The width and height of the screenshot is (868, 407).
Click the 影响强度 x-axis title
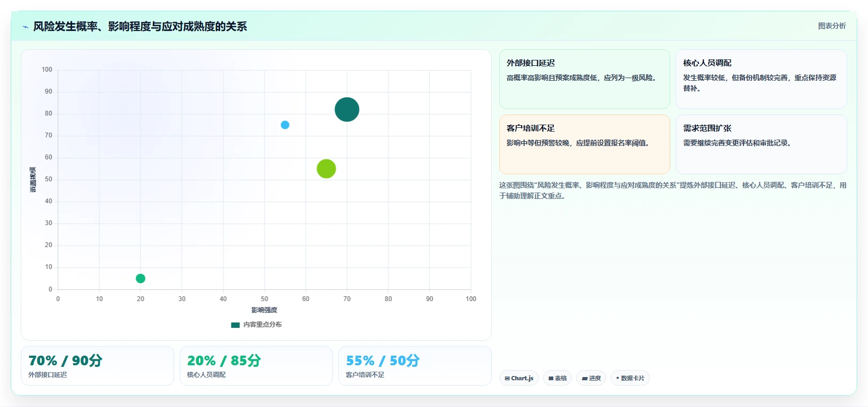(x=265, y=310)
